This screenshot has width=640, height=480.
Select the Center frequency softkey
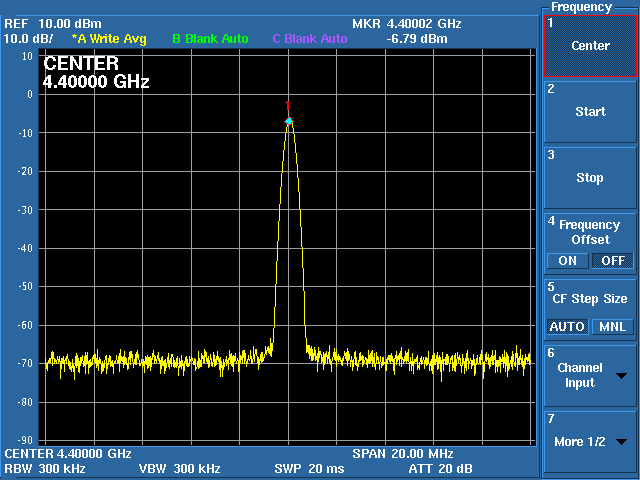[x=590, y=46]
